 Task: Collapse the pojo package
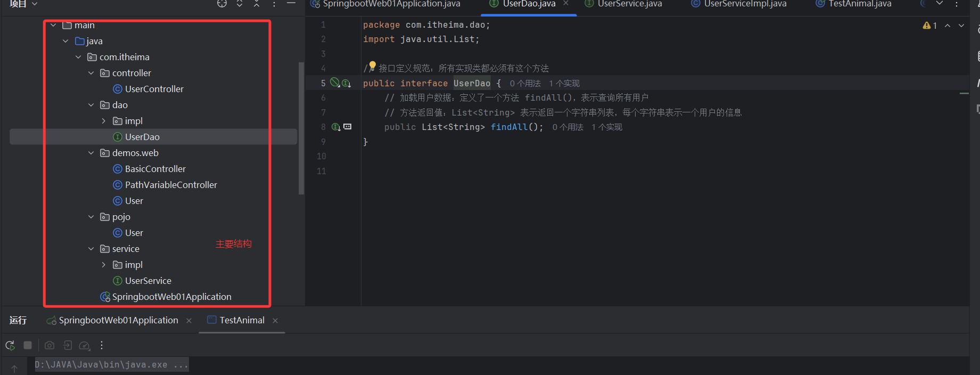pyautogui.click(x=91, y=217)
